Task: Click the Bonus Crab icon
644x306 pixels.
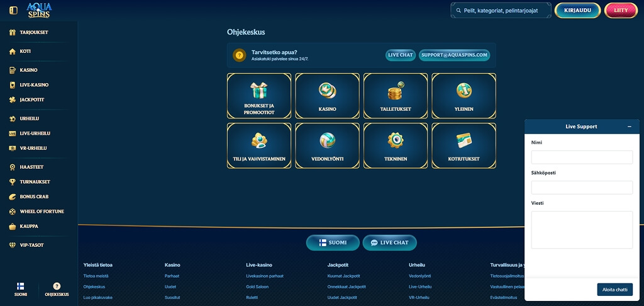Action: [13, 196]
